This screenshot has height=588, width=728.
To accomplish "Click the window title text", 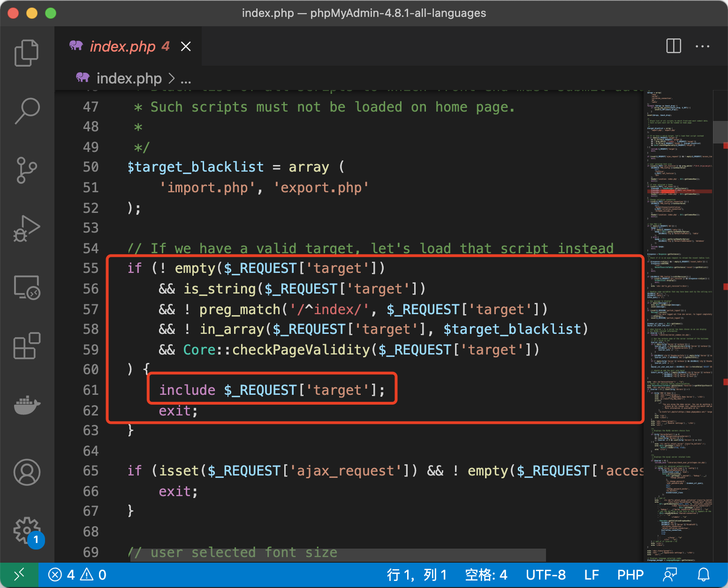I will (364, 13).
